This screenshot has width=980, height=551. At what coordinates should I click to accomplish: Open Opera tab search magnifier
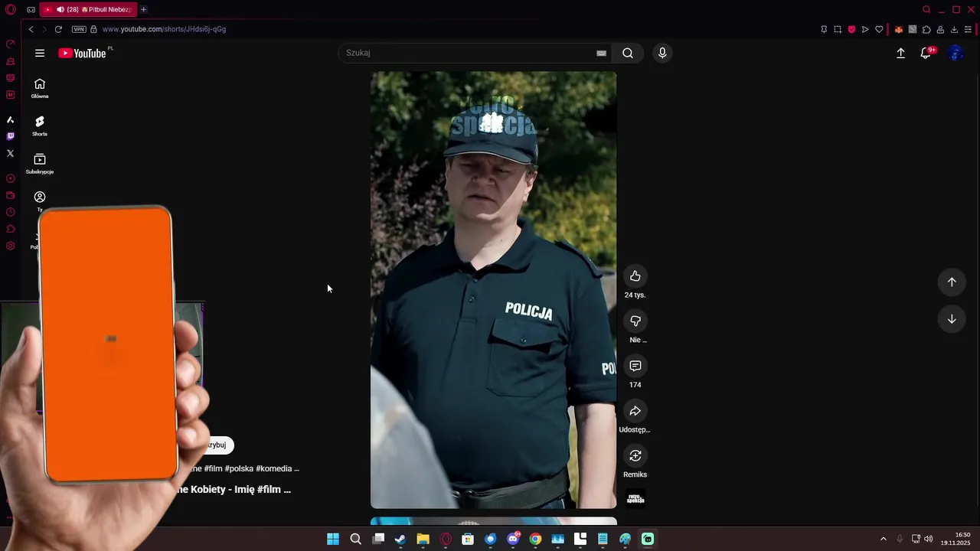pyautogui.click(x=926, y=9)
